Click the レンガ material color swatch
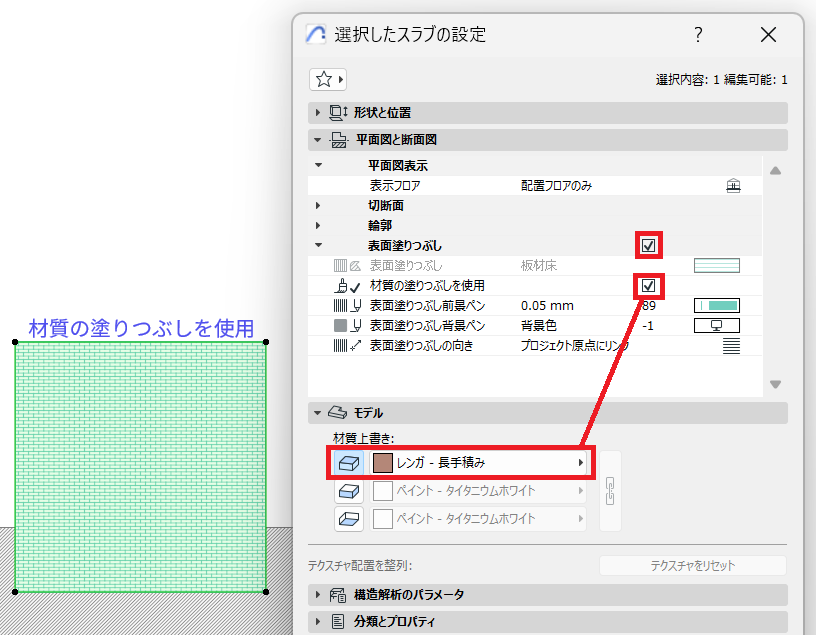Image resolution: width=816 pixels, height=635 pixels. [382, 463]
